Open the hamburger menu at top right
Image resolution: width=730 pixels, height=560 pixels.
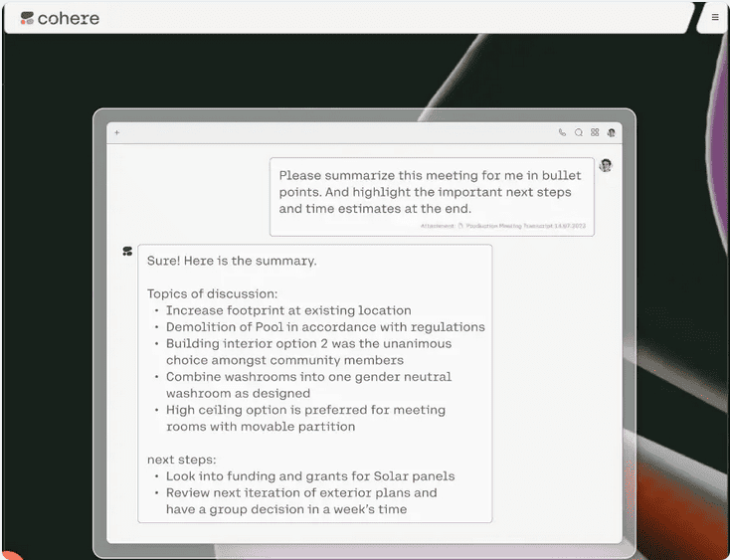[x=714, y=17]
